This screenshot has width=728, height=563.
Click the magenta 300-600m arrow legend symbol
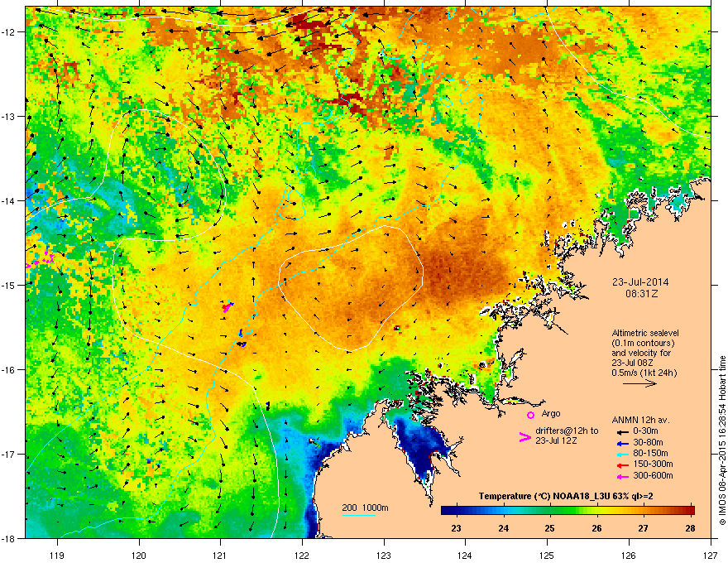(x=623, y=476)
